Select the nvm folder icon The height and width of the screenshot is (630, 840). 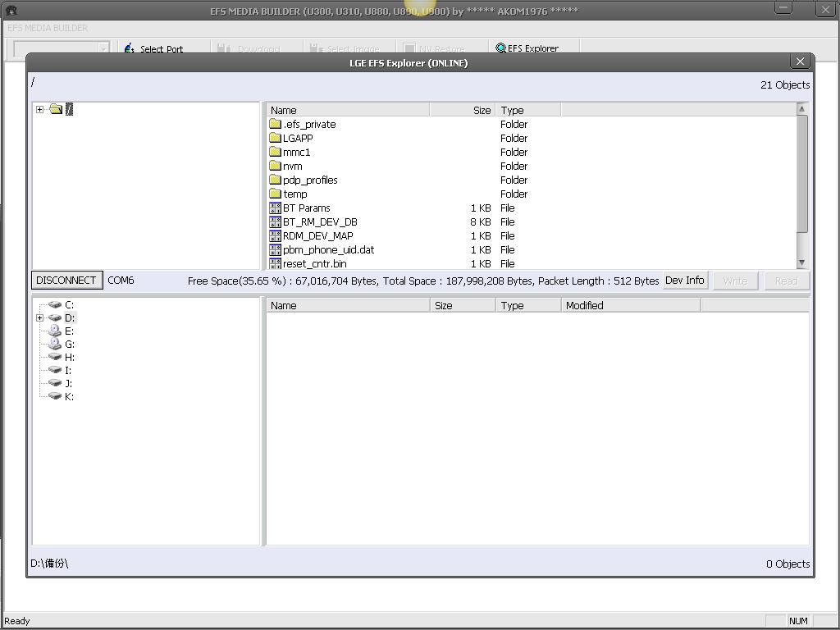(276, 166)
